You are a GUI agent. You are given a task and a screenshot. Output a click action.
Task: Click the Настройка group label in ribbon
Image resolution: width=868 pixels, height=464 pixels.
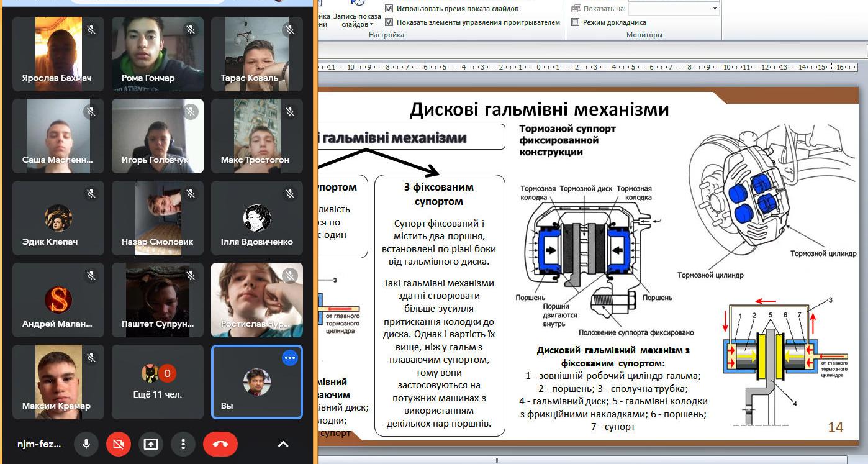386,35
